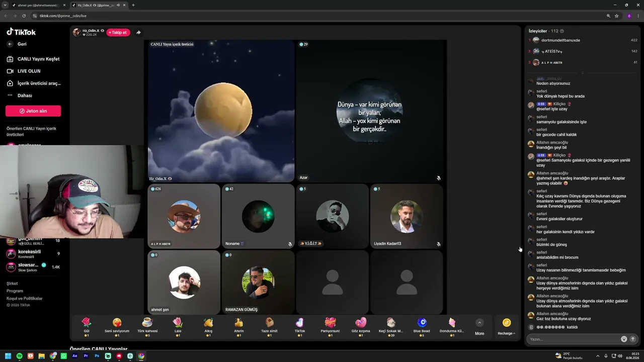The image size is (644, 362).
Task: Select the A L P H ABETR guest tile
Action: [x=184, y=216]
